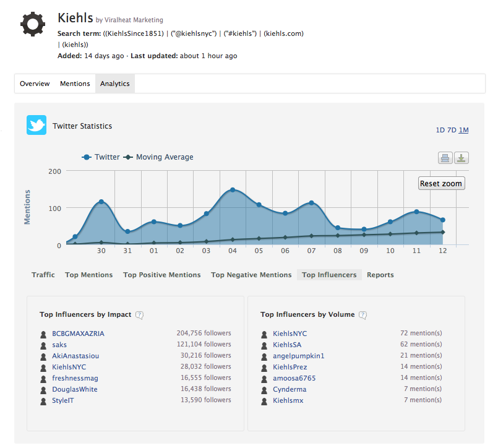Select the 1M time range

tap(463, 130)
